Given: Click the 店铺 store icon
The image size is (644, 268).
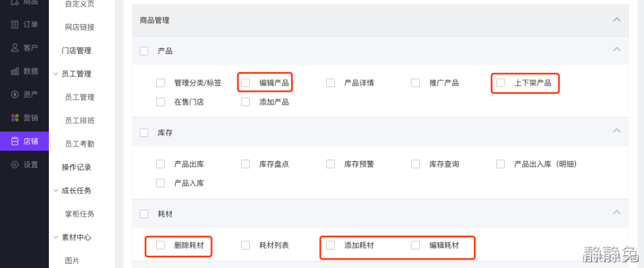Looking at the screenshot, I should pos(15,141).
